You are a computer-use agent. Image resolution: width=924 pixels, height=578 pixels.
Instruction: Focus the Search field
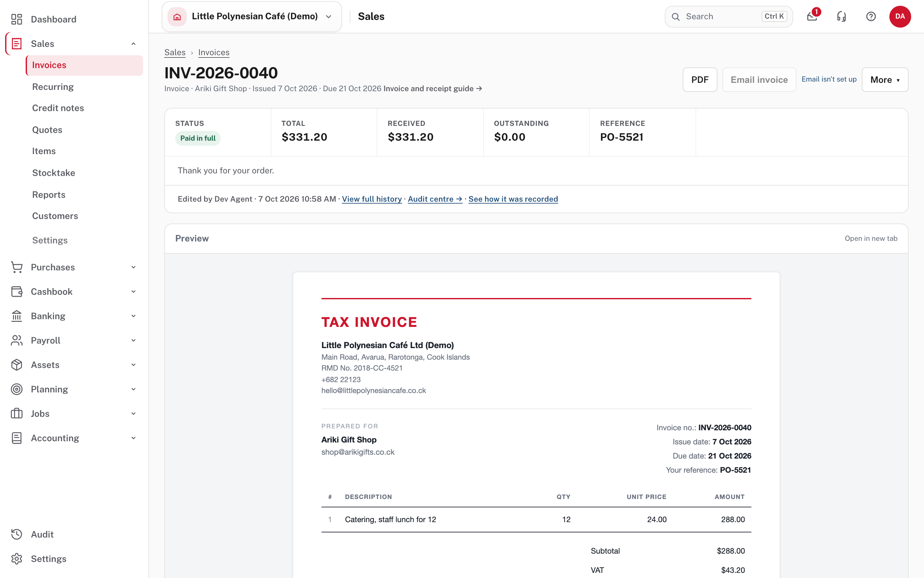(729, 16)
